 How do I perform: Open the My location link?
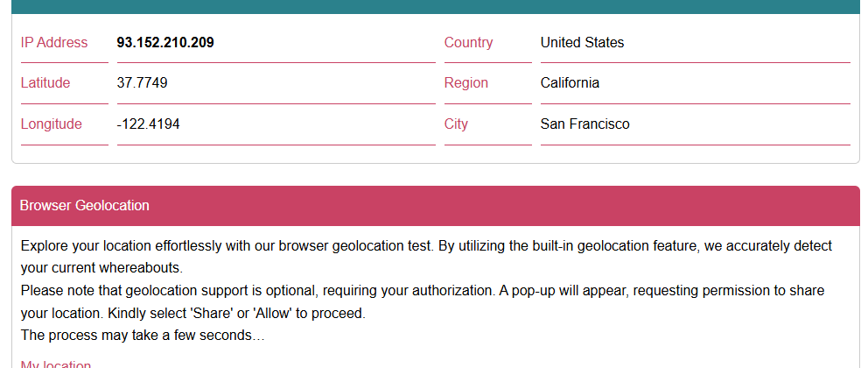coord(56,364)
